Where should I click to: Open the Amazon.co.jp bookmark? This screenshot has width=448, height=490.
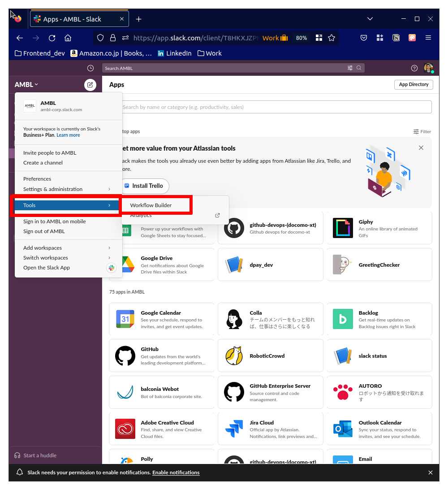pyautogui.click(x=111, y=53)
